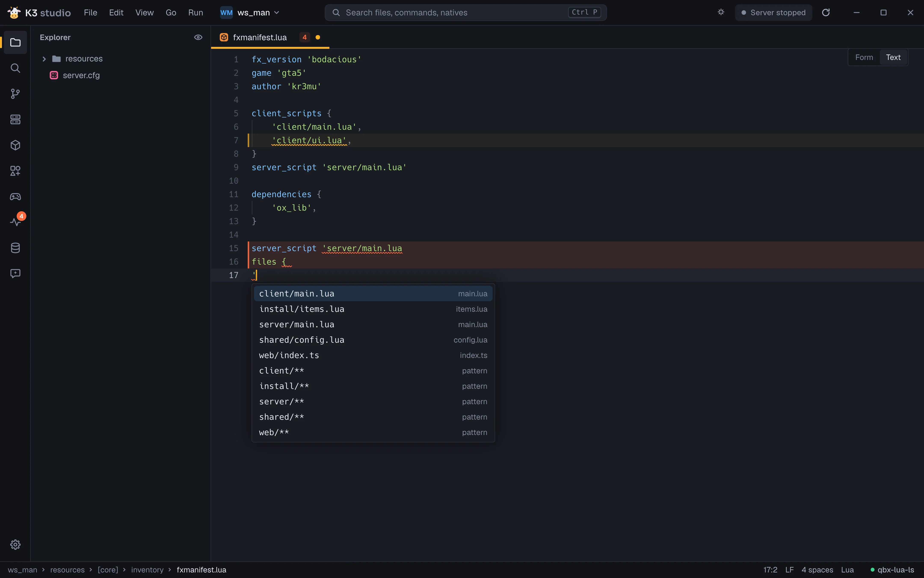
Task: Open the database sidebar icon
Action: [15, 248]
